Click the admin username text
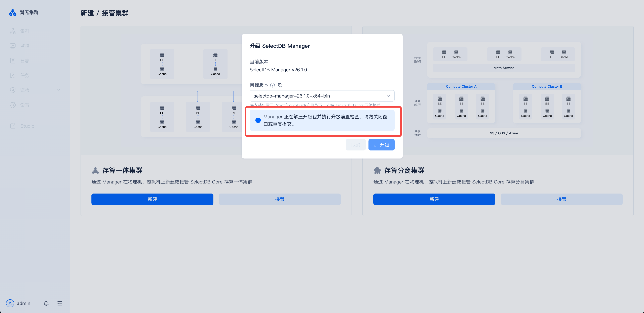The height and width of the screenshot is (313, 644). 23,303
